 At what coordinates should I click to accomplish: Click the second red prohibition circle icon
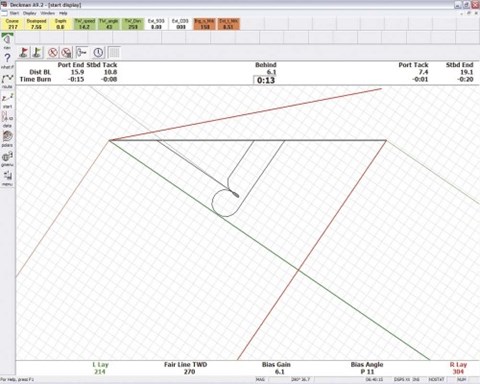(67, 52)
